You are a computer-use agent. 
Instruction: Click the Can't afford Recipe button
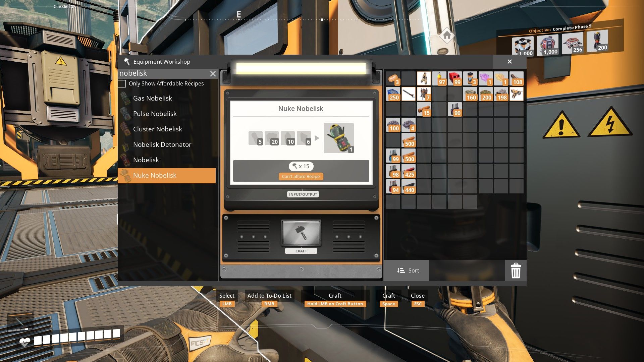[x=301, y=176]
